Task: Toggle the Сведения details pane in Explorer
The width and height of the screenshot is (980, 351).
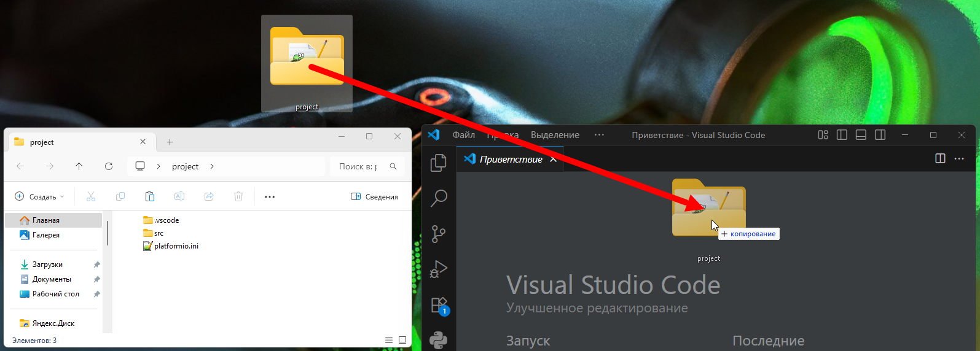Action: (x=374, y=196)
